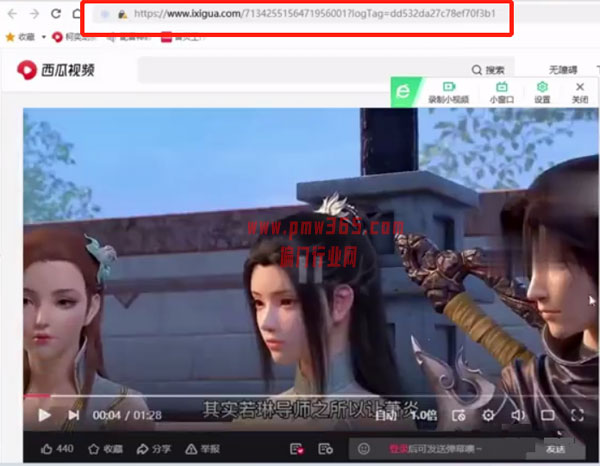Open the danmaku emoji picker
Viewport: 600px width, 466px height.
[364, 449]
